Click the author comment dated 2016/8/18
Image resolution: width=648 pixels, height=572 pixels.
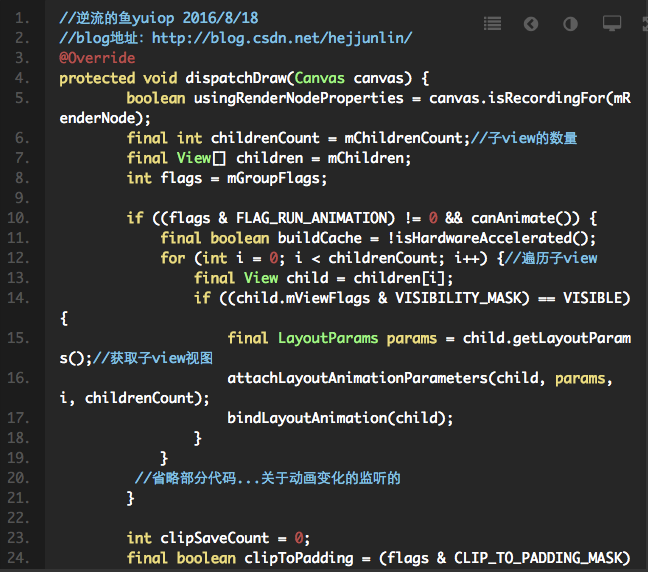[x=159, y=18]
